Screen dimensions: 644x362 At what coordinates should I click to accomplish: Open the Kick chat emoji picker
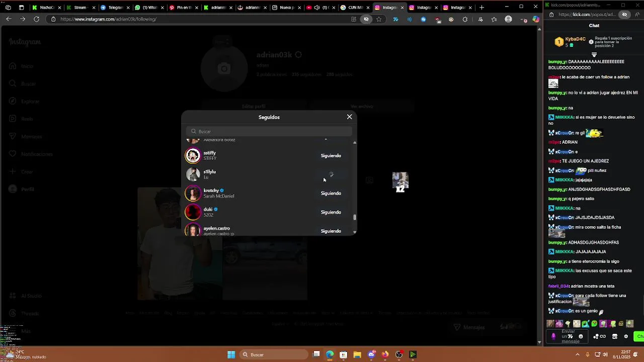(581, 336)
